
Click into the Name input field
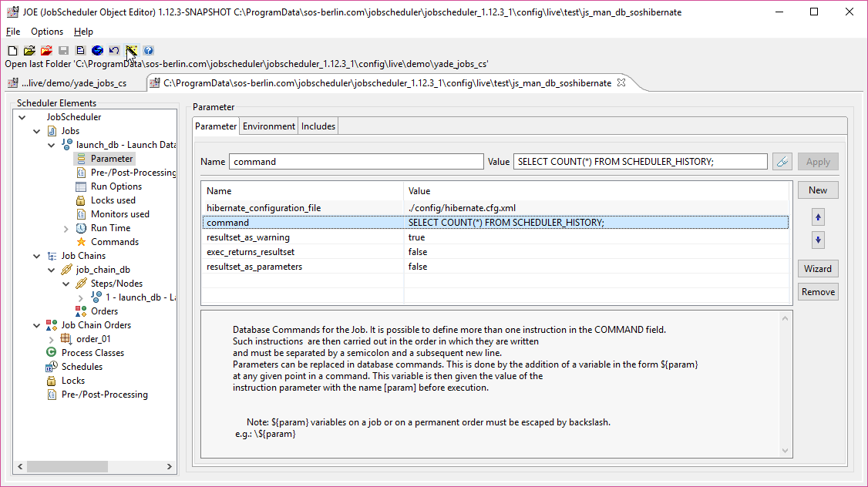tap(356, 162)
